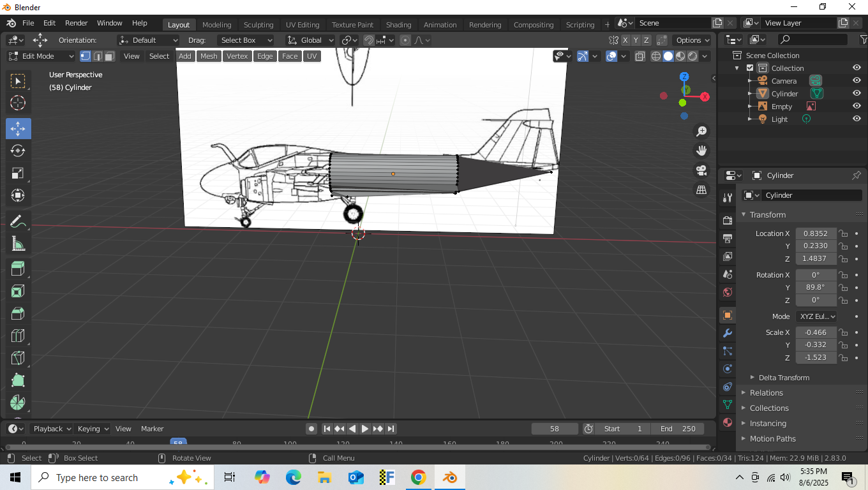This screenshot has width=868, height=490.
Task: Select the Annotate pencil tool
Action: [x=18, y=221]
